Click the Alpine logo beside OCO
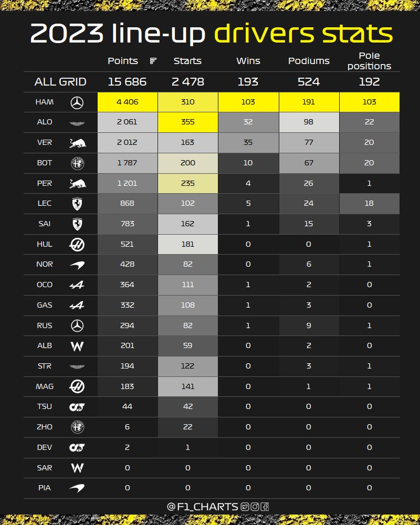The width and height of the screenshot is (420, 525). tap(77, 285)
